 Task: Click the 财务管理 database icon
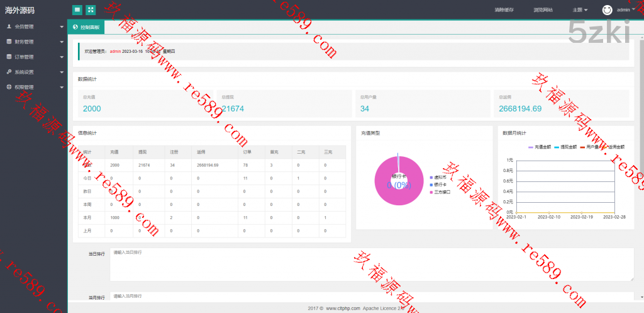pyautogui.click(x=9, y=42)
